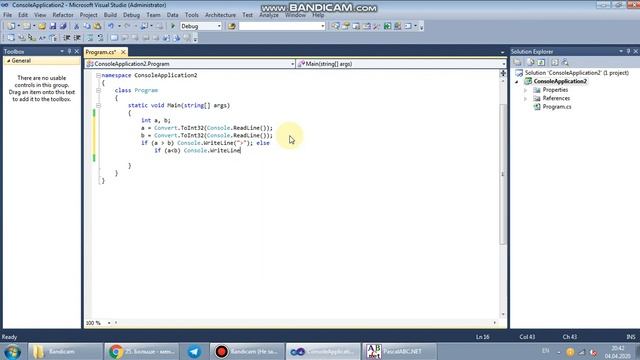The height and width of the screenshot is (360, 640).
Task: Place cursor after Console.WriteLine on last line
Action: click(x=241, y=151)
